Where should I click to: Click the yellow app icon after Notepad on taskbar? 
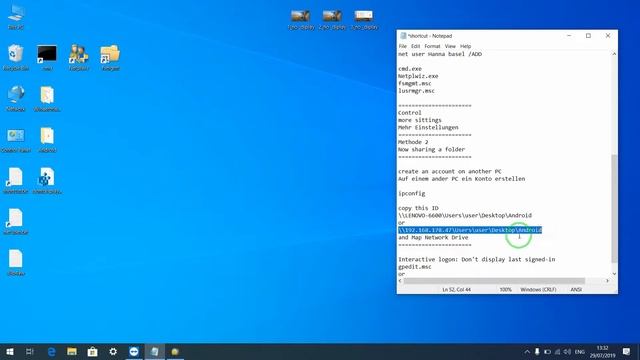click(x=175, y=351)
